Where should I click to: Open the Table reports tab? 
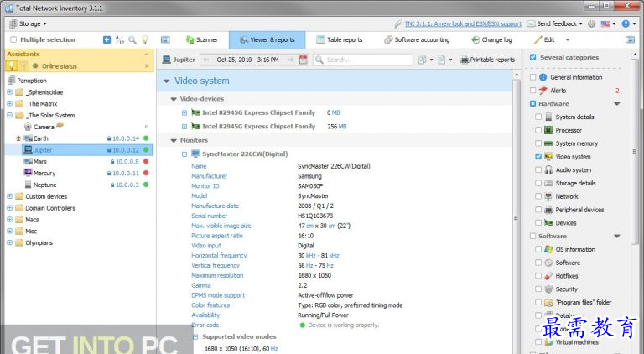tap(340, 39)
